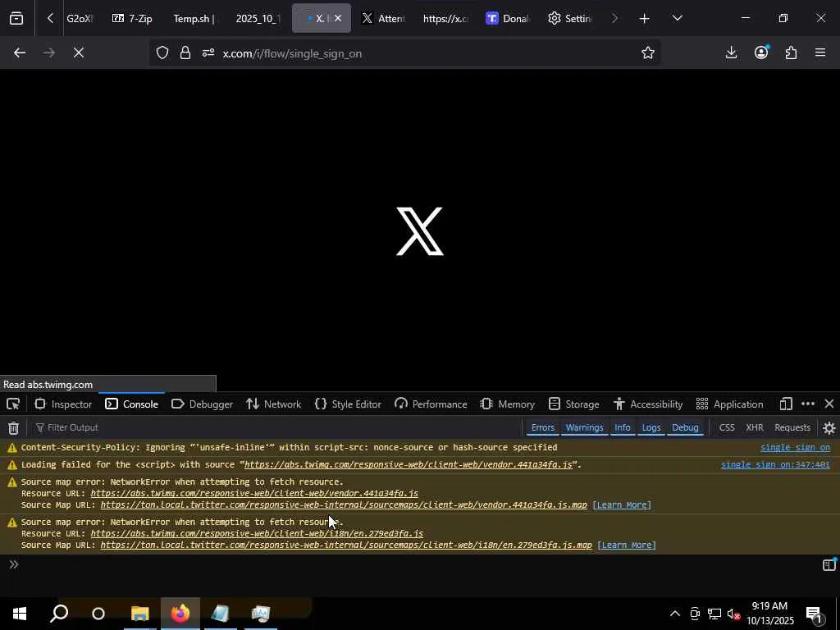The height and width of the screenshot is (630, 840).
Task: Focus the Filter Output field
Action: point(276,427)
